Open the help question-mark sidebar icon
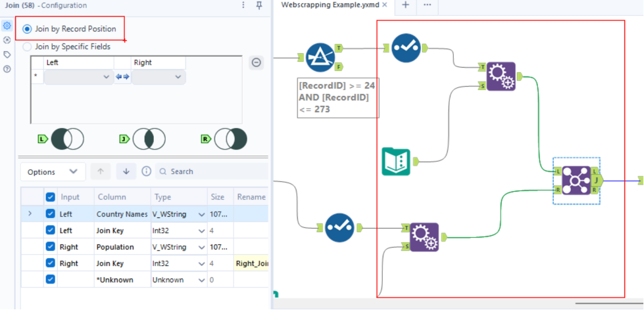The image size is (644, 310). (x=7, y=69)
